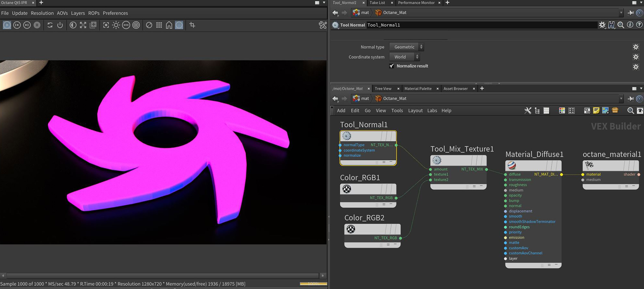Click the home icon in IPR toolbar
This screenshot has width=644, height=289.
pos(169,25)
